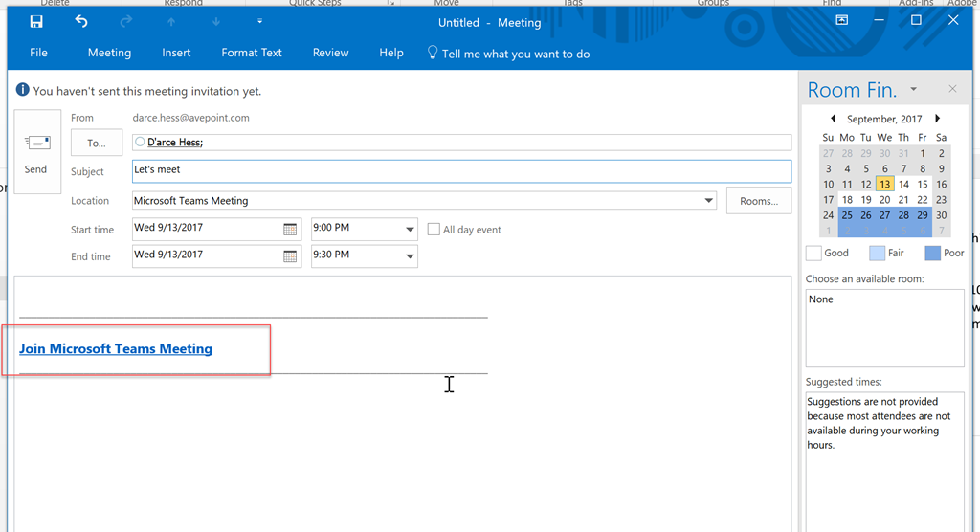Select September 25 in the calendar

(847, 215)
